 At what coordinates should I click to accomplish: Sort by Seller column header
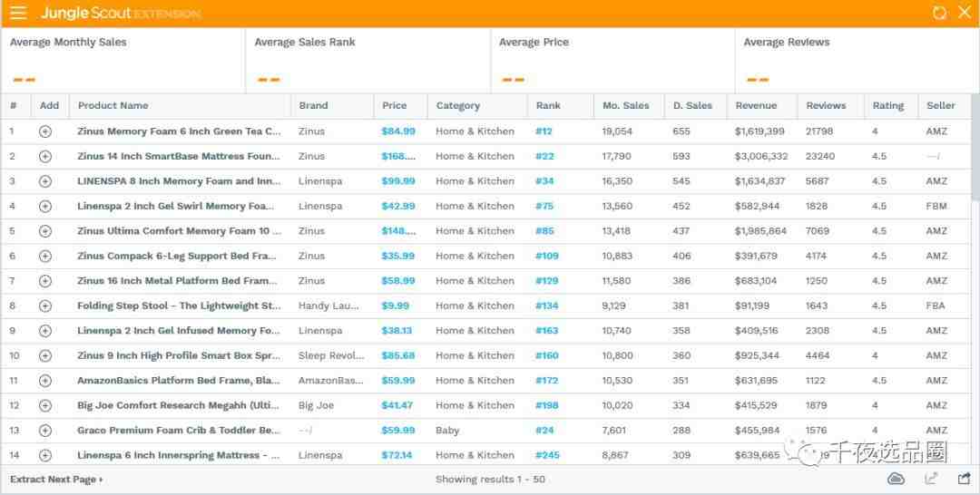[941, 105]
